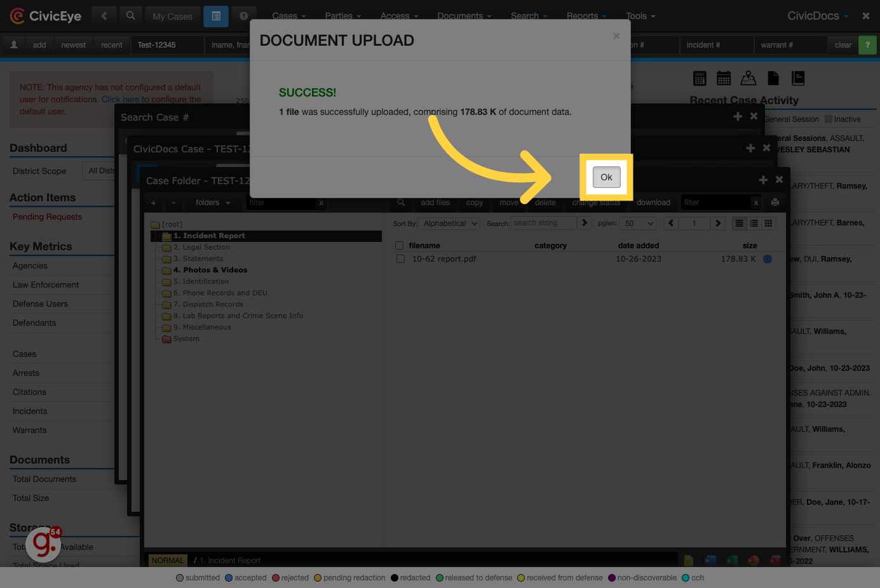Open the document page icon on dashboard
880x588 pixels.
773,78
